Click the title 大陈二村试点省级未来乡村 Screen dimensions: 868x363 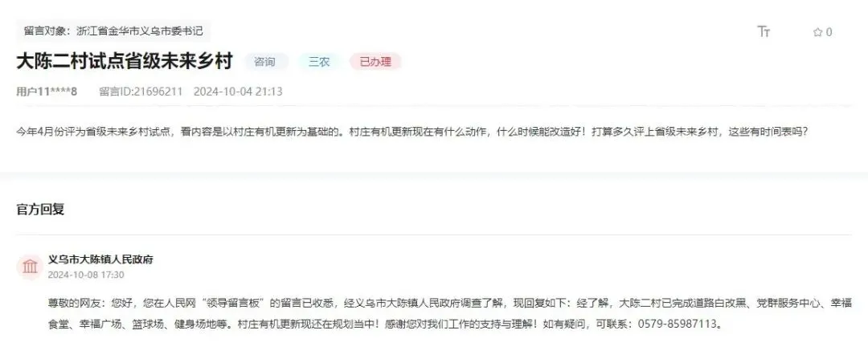click(125, 61)
